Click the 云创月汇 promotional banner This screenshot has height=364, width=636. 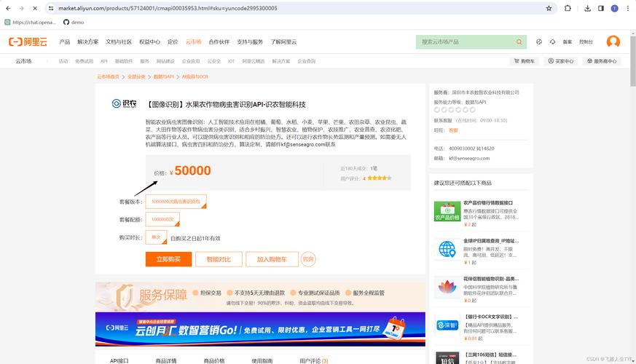point(260,329)
